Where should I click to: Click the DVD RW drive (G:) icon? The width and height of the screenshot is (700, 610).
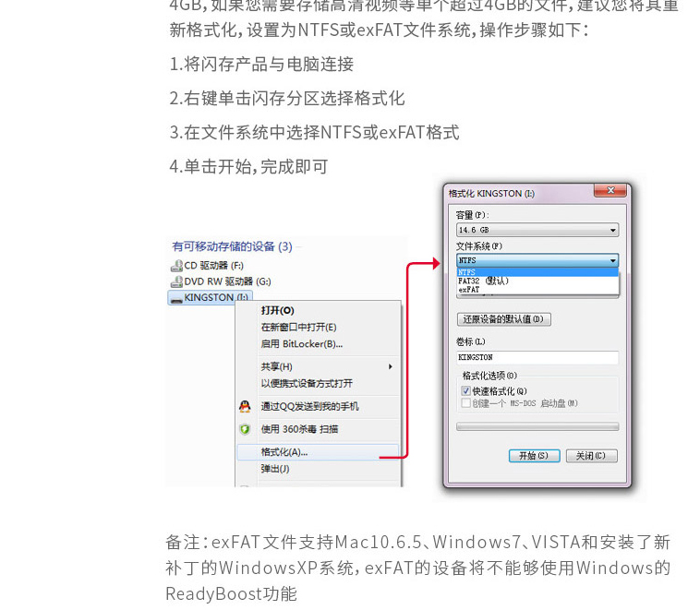[x=176, y=282]
